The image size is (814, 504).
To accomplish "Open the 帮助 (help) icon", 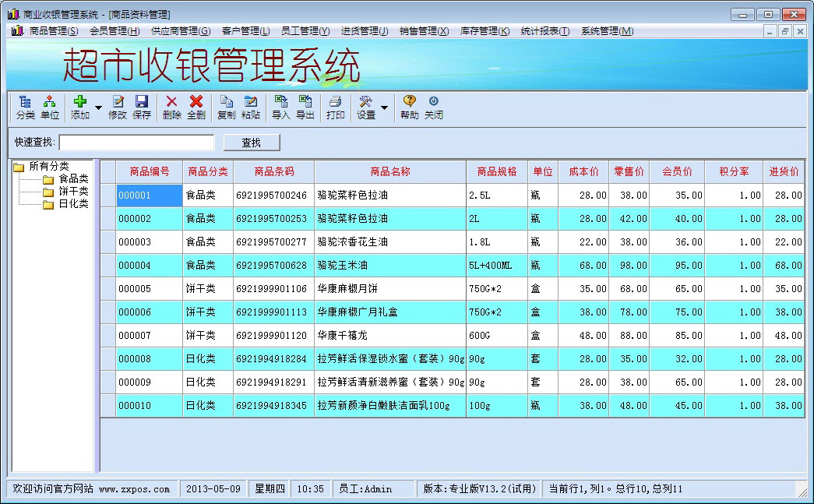I will tap(410, 107).
